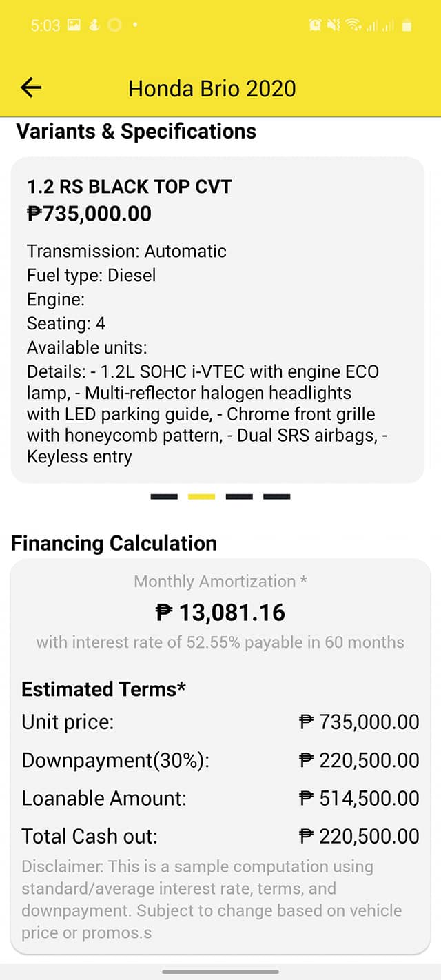Tap the Wi-Fi signal icon
Screen dimensions: 441x980
[353, 25]
